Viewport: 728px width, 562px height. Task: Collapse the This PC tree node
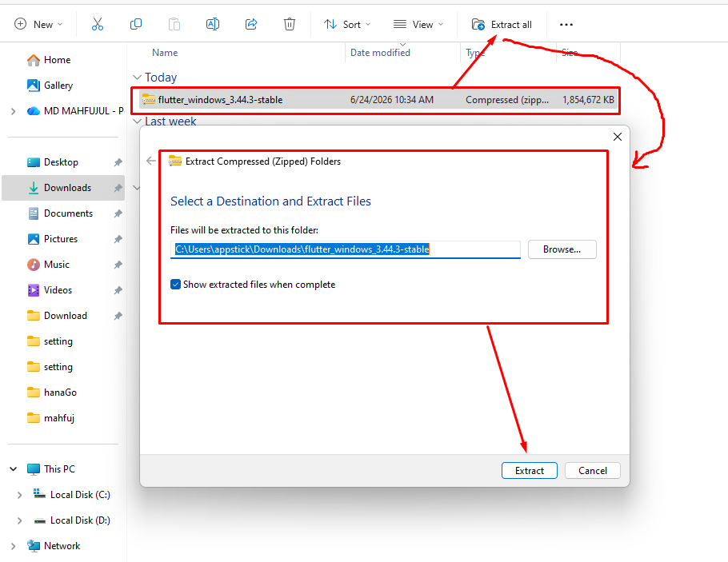point(14,469)
